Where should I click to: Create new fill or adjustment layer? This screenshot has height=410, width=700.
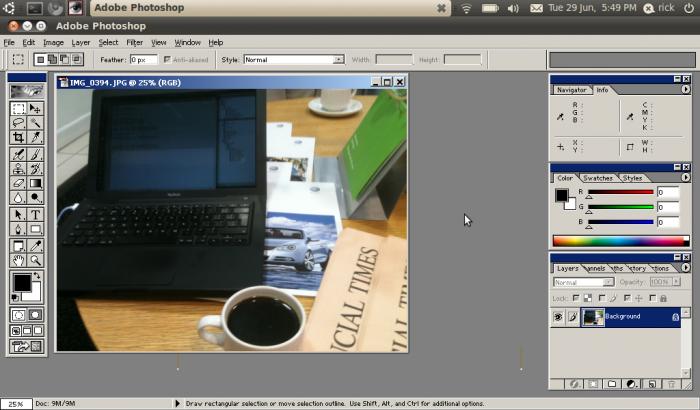click(631, 384)
